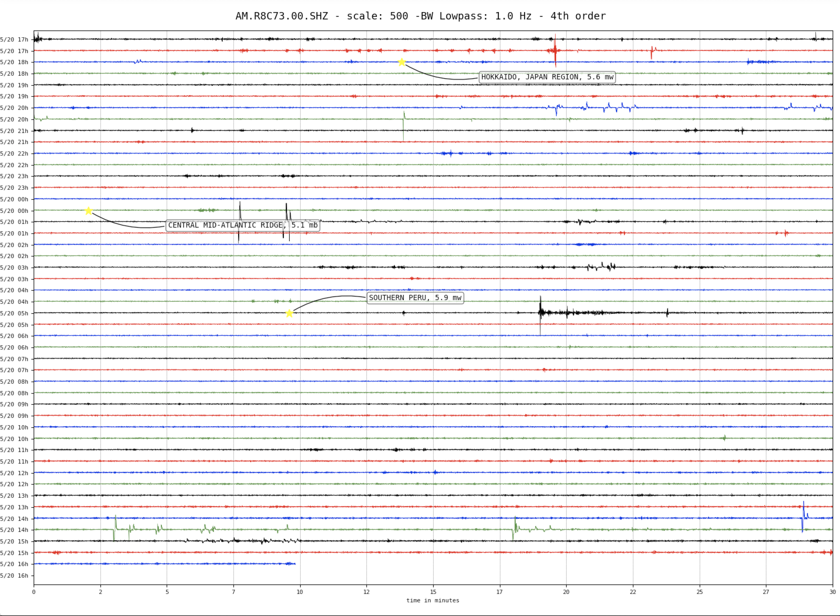Click the yellow star for Southern Peru event
This screenshot has width=840, height=616.
(289, 313)
